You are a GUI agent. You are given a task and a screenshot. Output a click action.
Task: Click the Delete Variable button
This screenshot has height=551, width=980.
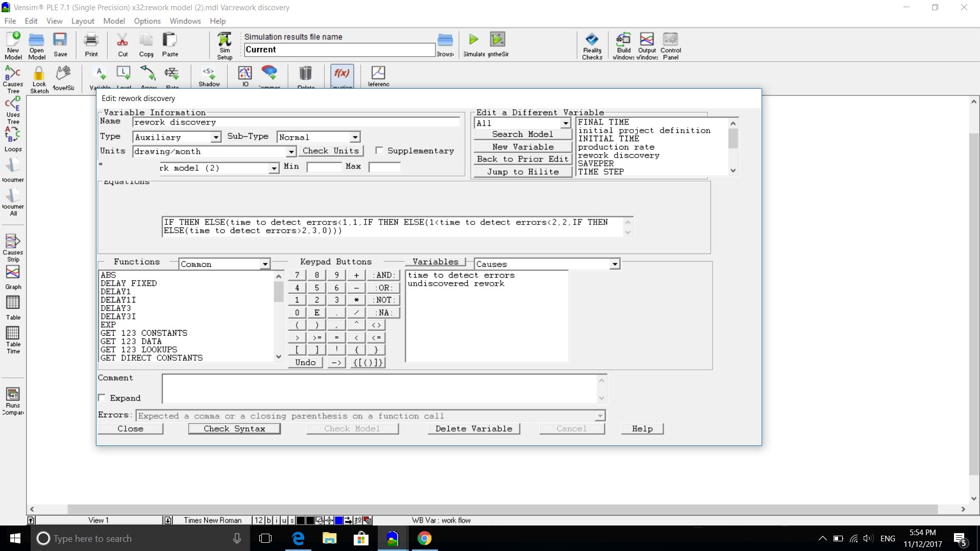pos(474,429)
